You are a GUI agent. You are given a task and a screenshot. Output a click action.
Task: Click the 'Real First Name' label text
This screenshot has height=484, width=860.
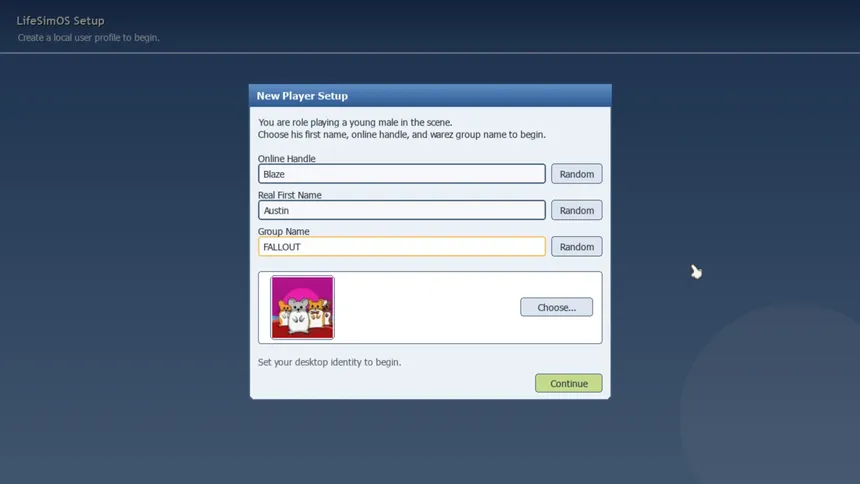[290, 195]
